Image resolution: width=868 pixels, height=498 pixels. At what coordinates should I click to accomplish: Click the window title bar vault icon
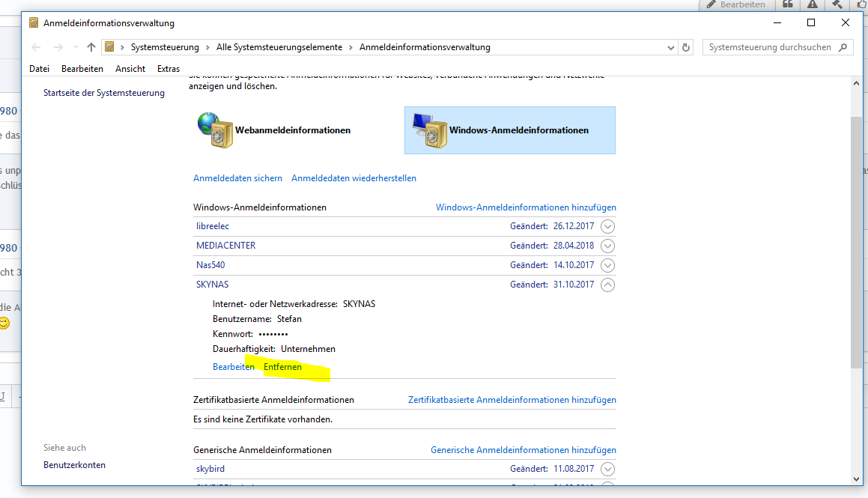34,22
